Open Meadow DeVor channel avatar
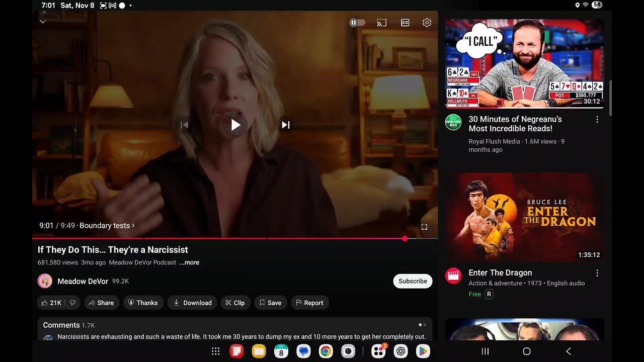Screen dimensions: 644x362 (x=45, y=281)
